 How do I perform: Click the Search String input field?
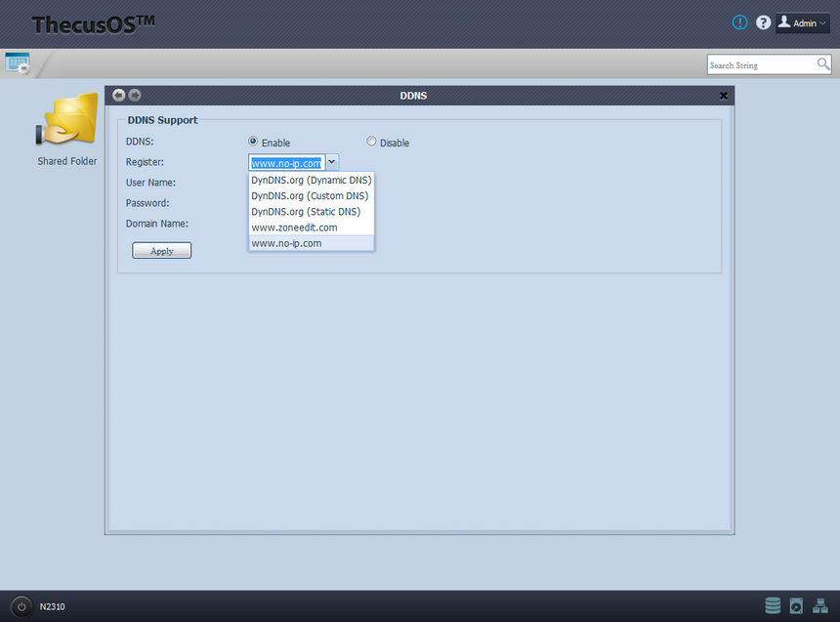pos(761,64)
